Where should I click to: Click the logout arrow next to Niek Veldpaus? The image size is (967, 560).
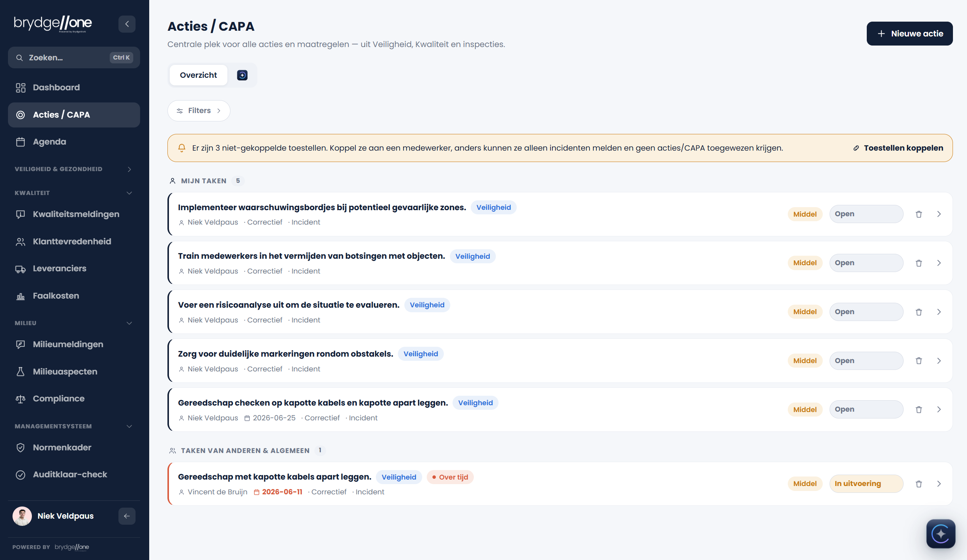(x=127, y=516)
